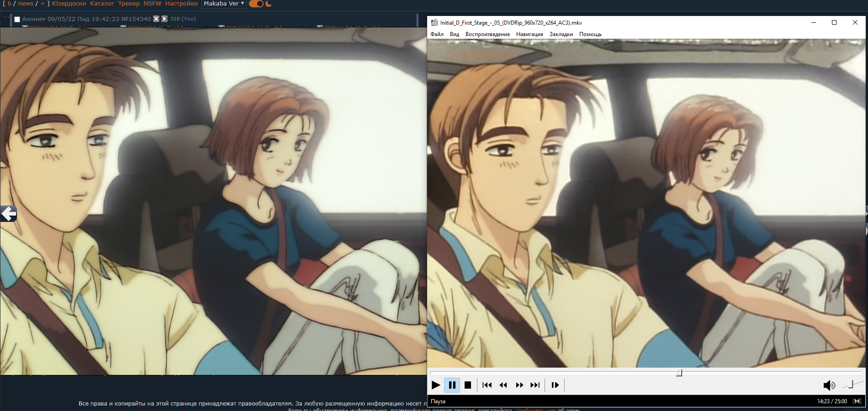This screenshot has width=868, height=411.
Task: Click the сообщите нам link in the footer
Action: click(536, 409)
